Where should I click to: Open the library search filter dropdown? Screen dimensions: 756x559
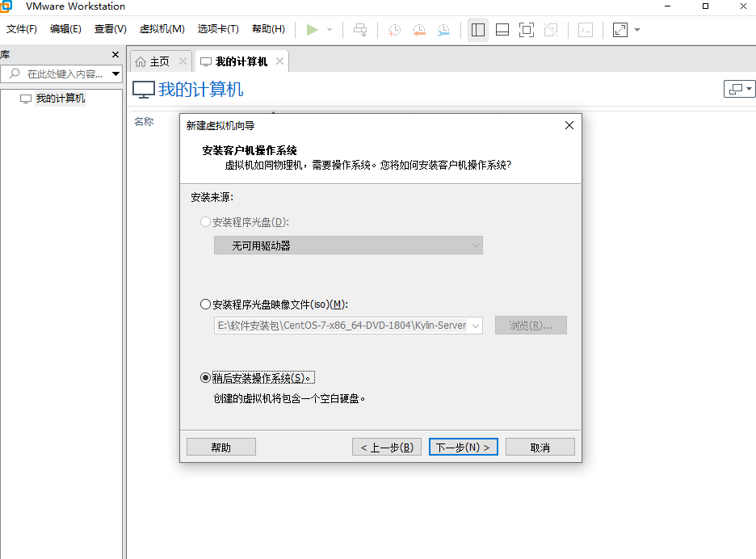(x=115, y=74)
